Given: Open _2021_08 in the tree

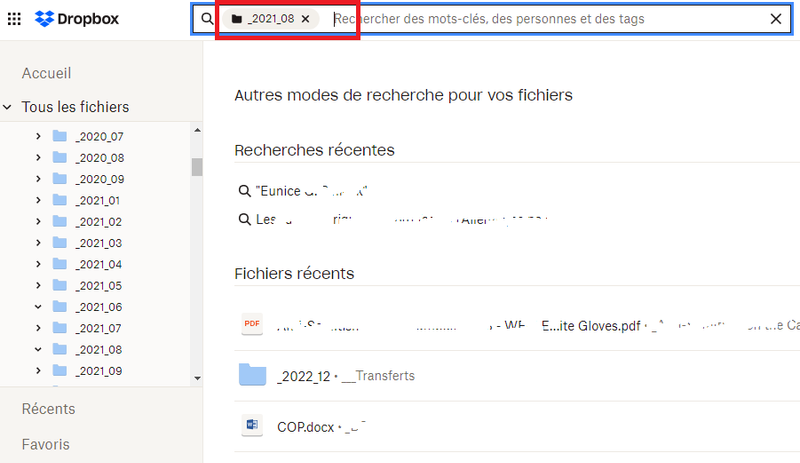Looking at the screenshot, I should click(x=99, y=350).
